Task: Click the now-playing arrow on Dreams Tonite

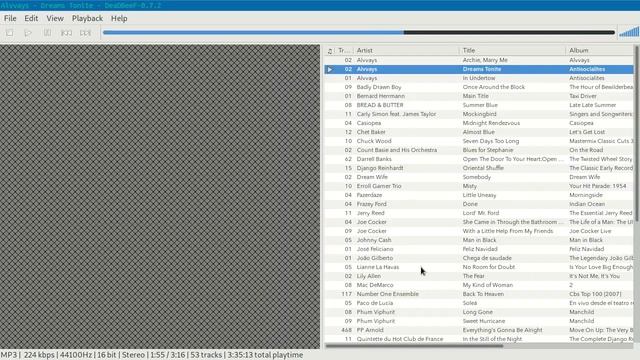Action: click(330, 69)
